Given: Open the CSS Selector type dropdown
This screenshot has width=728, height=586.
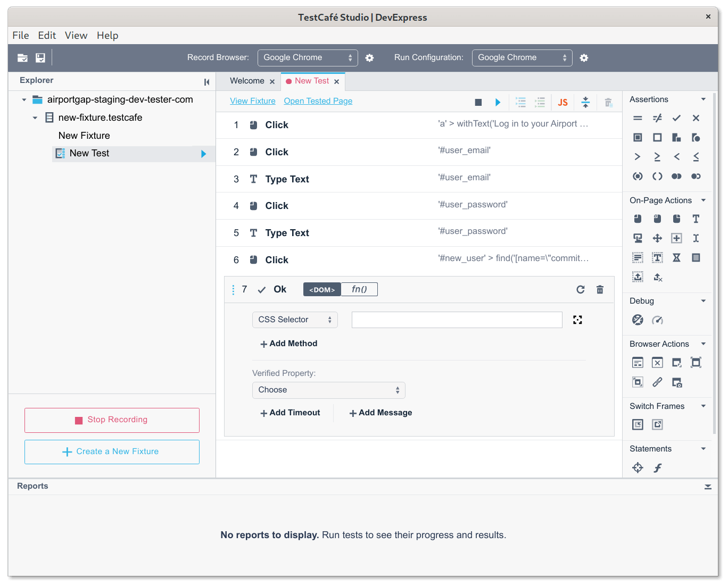Looking at the screenshot, I should pyautogui.click(x=295, y=320).
